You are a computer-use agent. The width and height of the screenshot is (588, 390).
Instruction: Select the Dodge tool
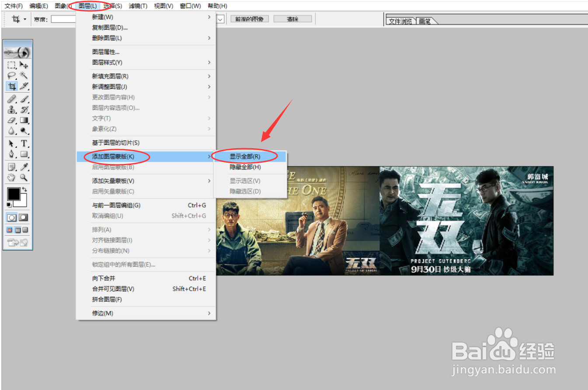[x=24, y=131]
